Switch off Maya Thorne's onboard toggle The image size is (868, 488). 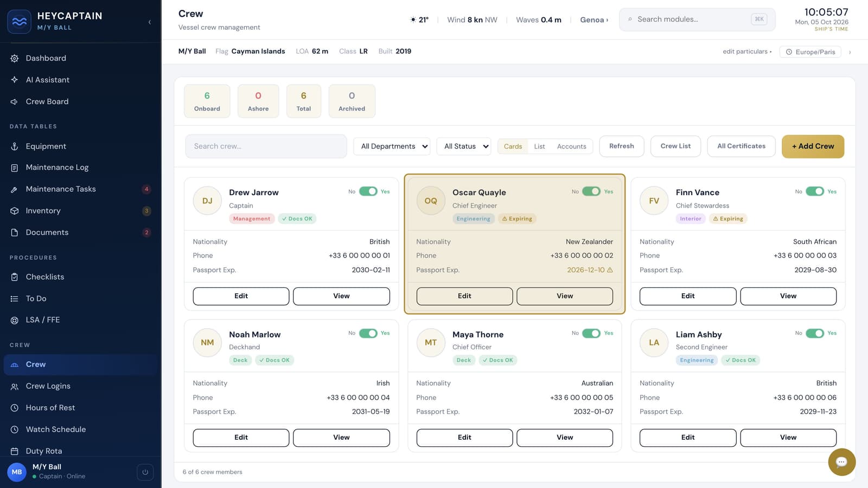[591, 333]
